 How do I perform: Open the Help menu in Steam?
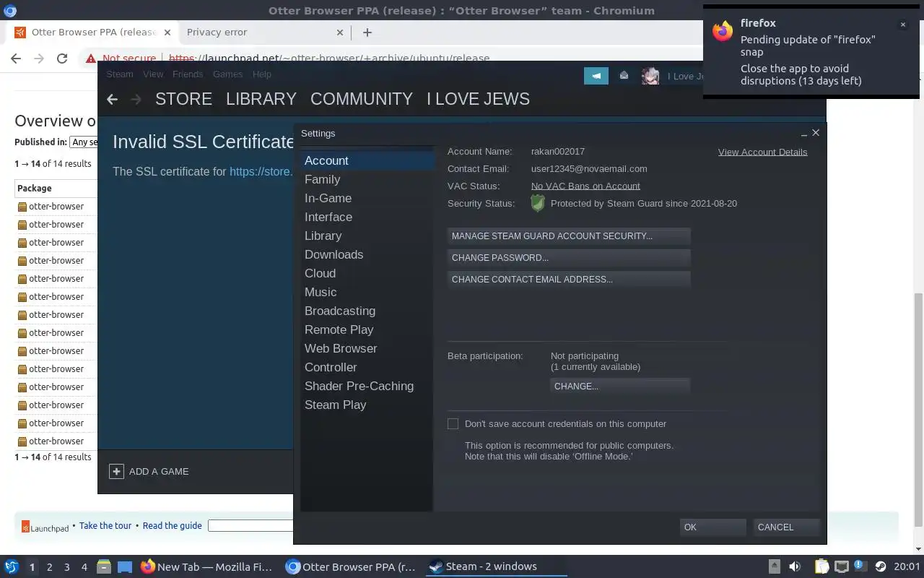pos(262,74)
